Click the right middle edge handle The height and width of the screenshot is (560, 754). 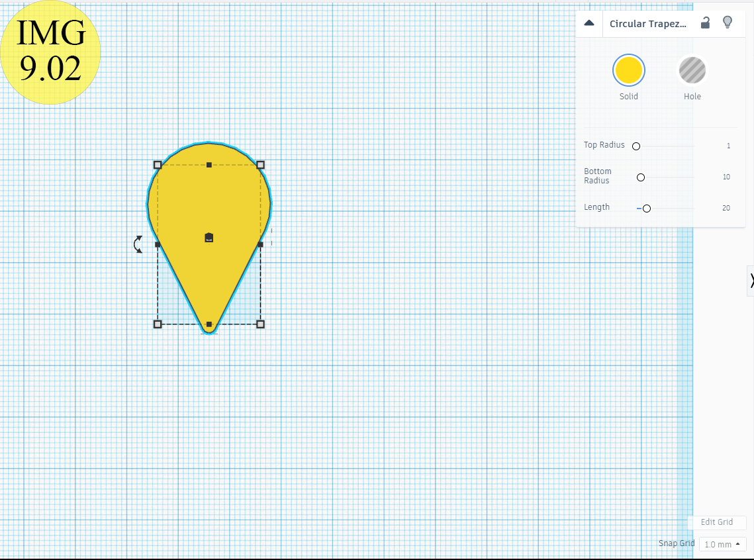click(261, 245)
